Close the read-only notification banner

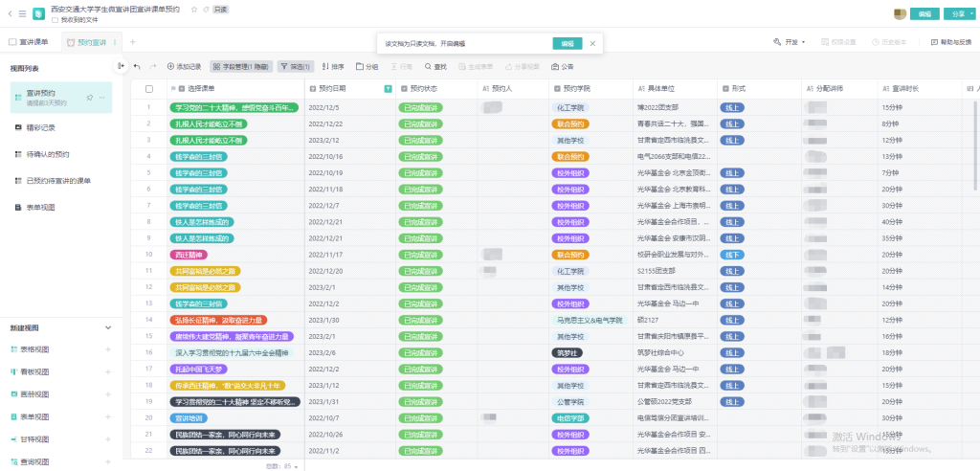(x=592, y=44)
